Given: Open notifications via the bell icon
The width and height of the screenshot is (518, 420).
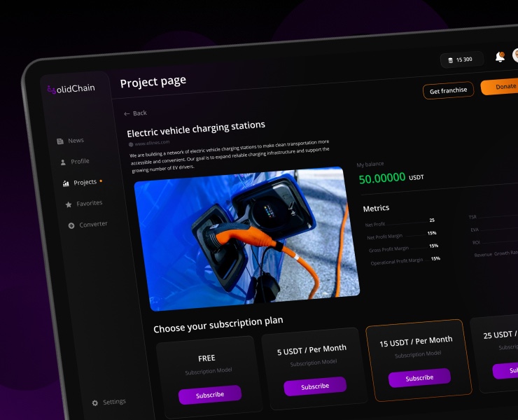Looking at the screenshot, I should coord(500,57).
